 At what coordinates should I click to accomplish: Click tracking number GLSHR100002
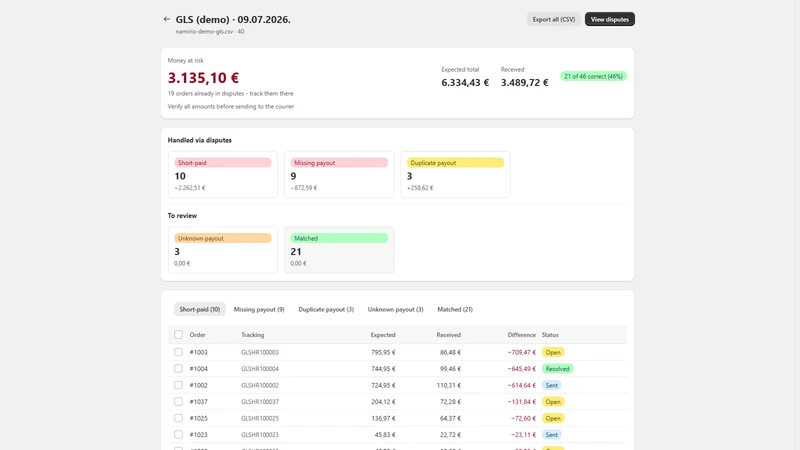click(x=260, y=385)
